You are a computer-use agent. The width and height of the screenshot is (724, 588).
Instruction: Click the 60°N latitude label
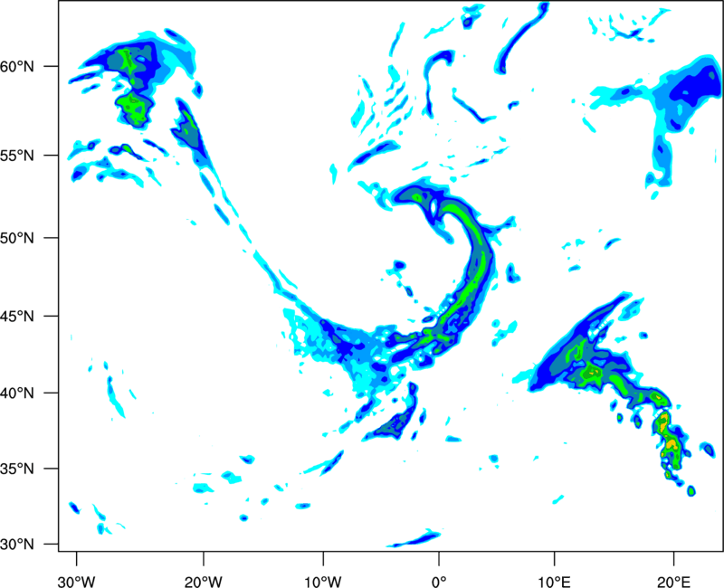(17, 66)
